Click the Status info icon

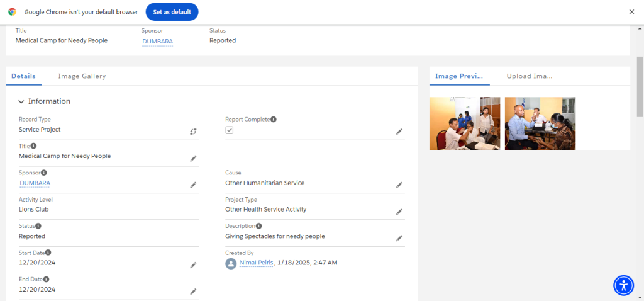point(38,225)
